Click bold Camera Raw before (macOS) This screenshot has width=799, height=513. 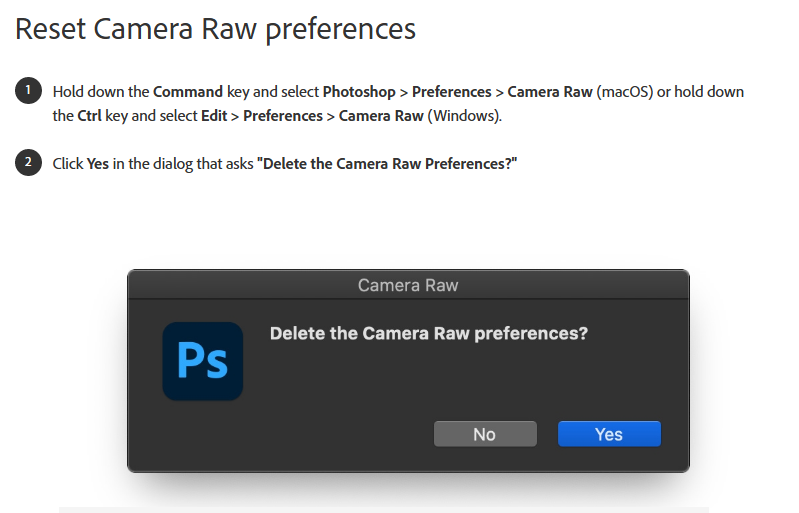pos(550,92)
